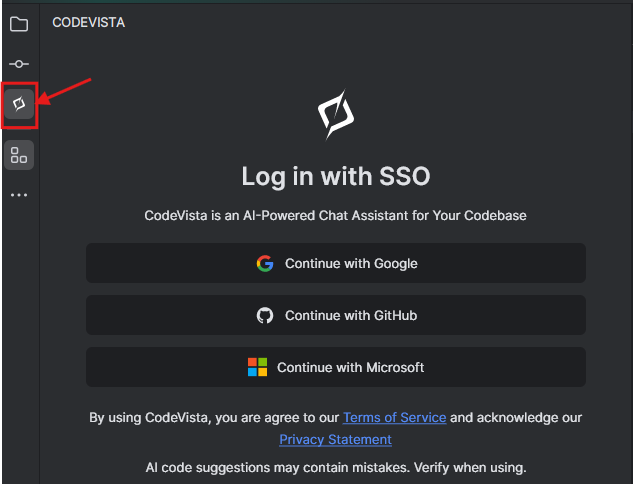The image size is (633, 484).
Task: Click Continue with Google button
Action: tap(336, 263)
